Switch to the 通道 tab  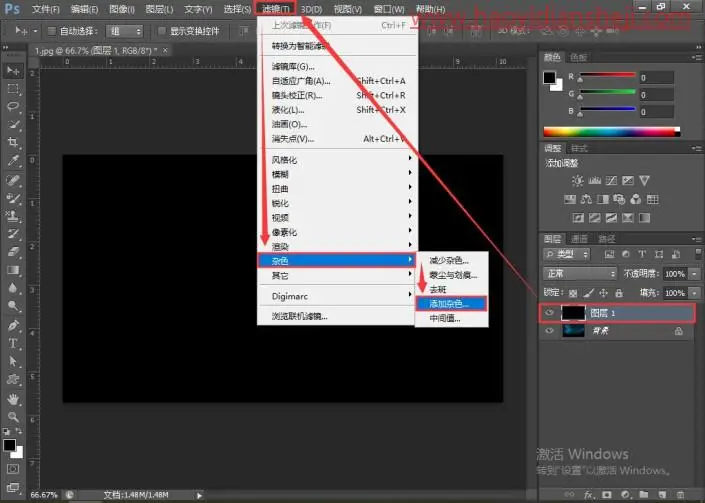(579, 239)
